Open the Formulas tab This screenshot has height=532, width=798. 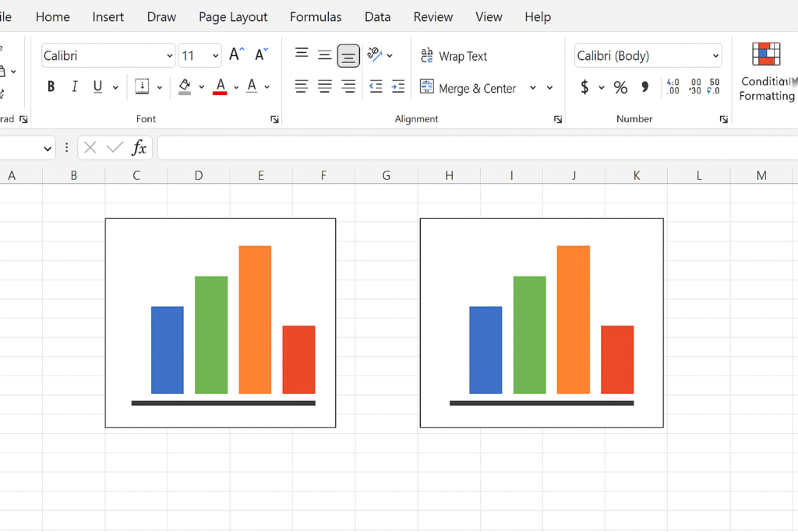point(316,17)
